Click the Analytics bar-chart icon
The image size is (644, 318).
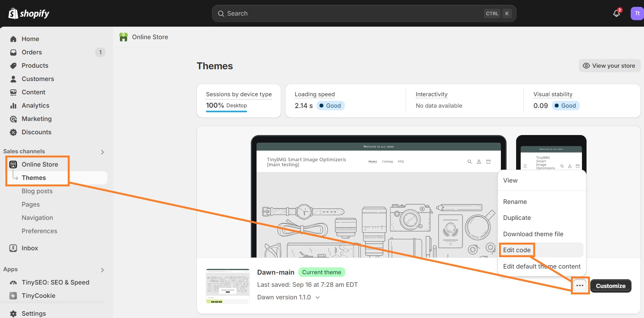(x=13, y=105)
